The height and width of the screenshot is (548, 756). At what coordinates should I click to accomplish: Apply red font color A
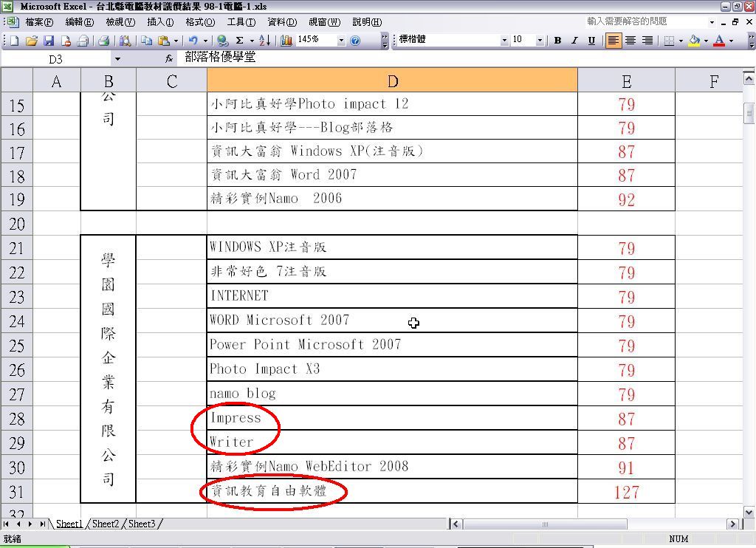click(x=719, y=41)
